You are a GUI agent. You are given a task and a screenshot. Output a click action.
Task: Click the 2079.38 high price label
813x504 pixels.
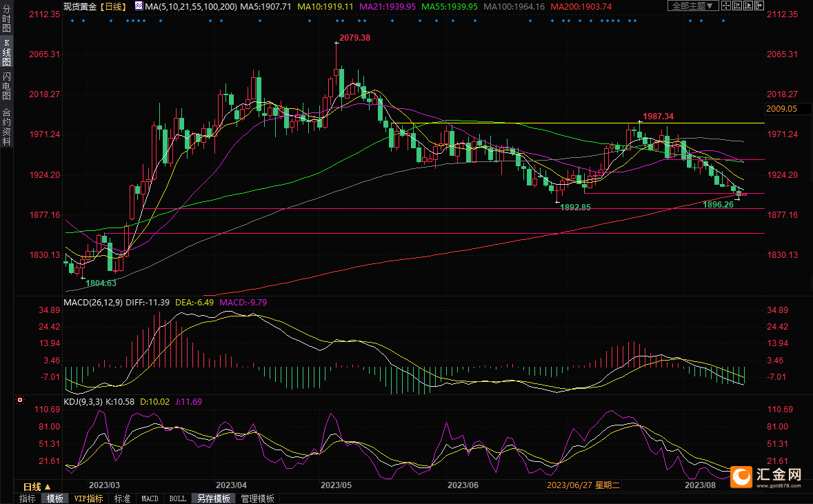354,38
